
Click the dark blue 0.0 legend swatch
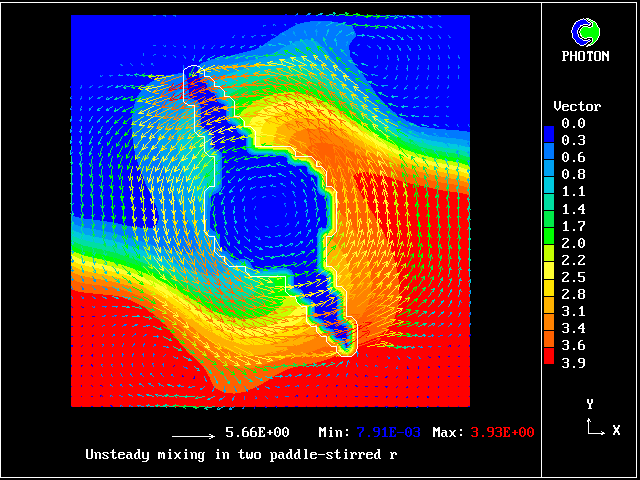[x=548, y=123]
